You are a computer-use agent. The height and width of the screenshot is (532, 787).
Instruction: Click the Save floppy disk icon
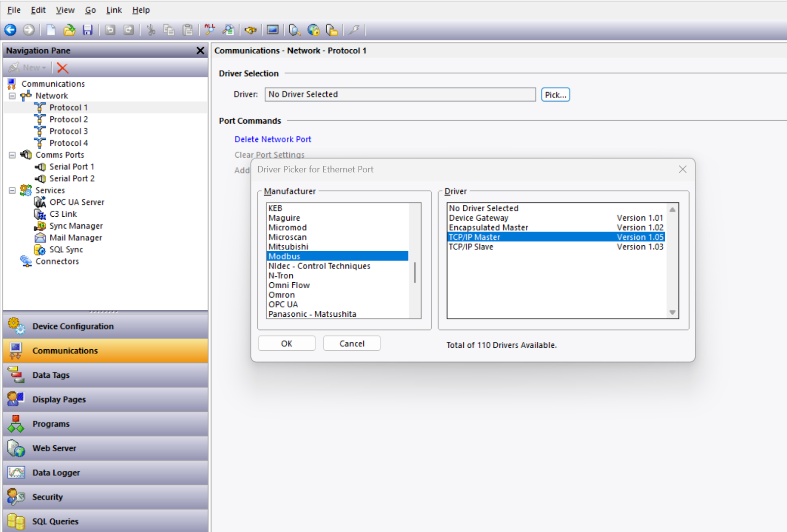click(87, 30)
